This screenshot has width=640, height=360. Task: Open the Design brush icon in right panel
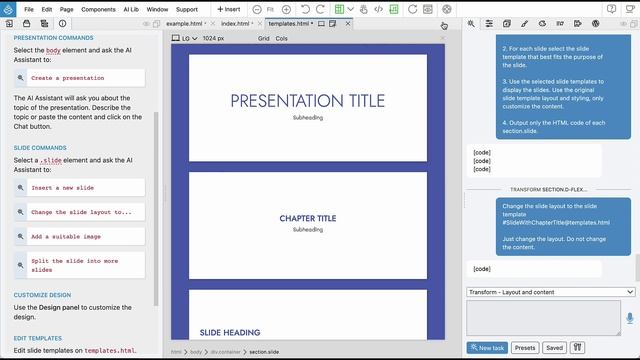[x=524, y=24]
